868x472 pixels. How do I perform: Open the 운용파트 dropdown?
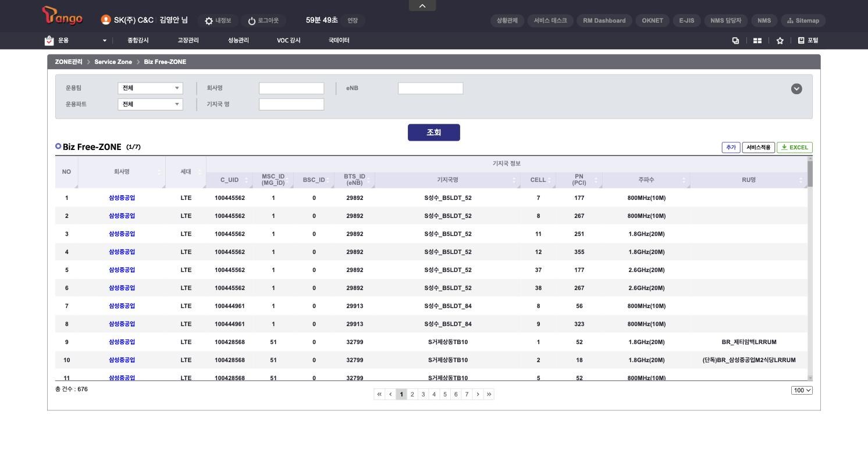click(150, 105)
